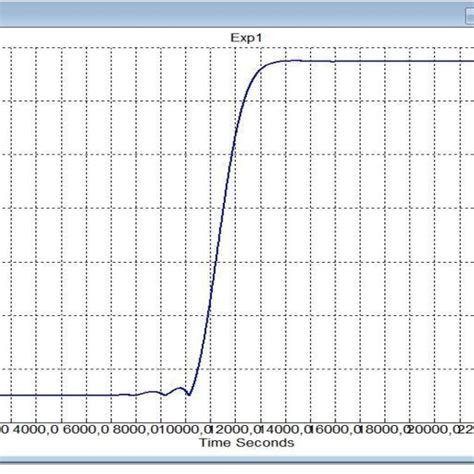Pick the '10000,0' x-axis tick label
The width and height of the screenshot is (474, 474).
(x=185, y=429)
